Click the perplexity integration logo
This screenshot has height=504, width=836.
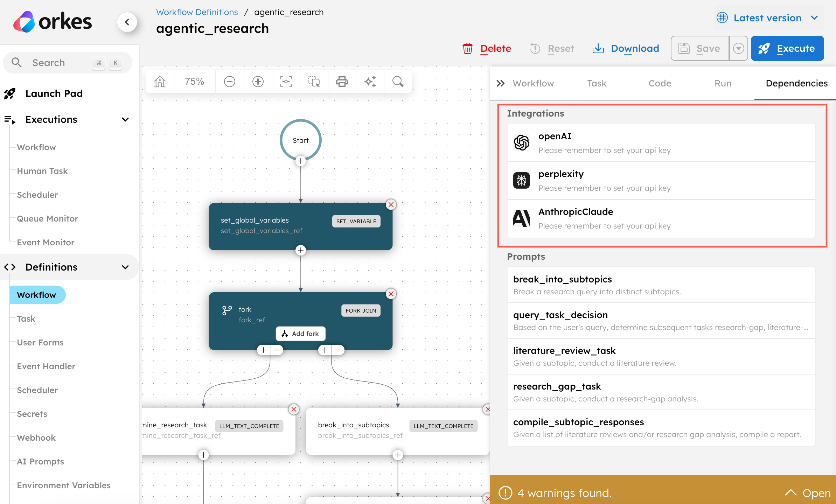(x=522, y=181)
